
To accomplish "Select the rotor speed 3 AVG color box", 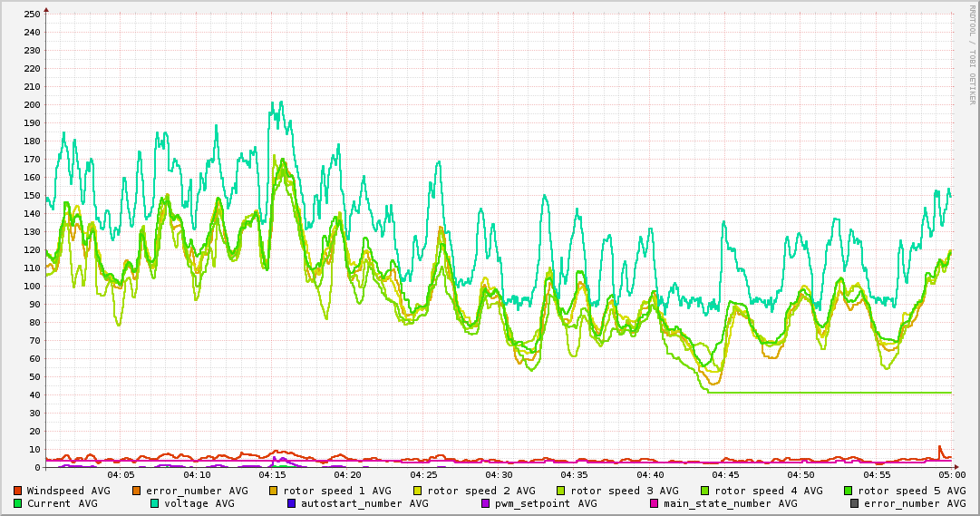I will pyautogui.click(x=561, y=491).
